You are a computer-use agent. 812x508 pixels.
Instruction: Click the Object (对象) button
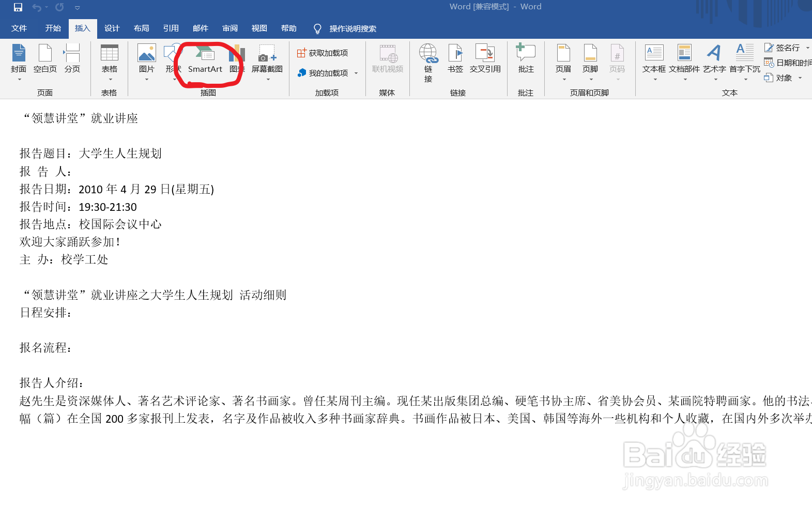[778, 78]
